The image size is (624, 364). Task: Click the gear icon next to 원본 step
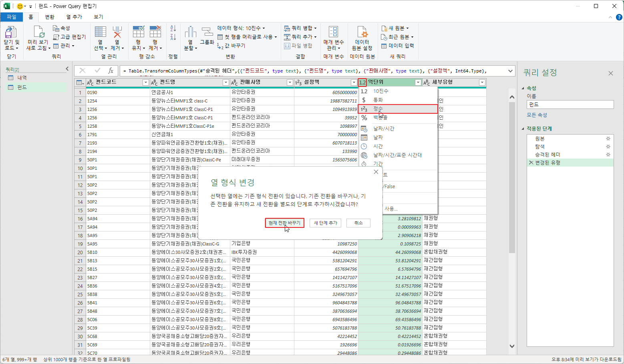click(608, 139)
